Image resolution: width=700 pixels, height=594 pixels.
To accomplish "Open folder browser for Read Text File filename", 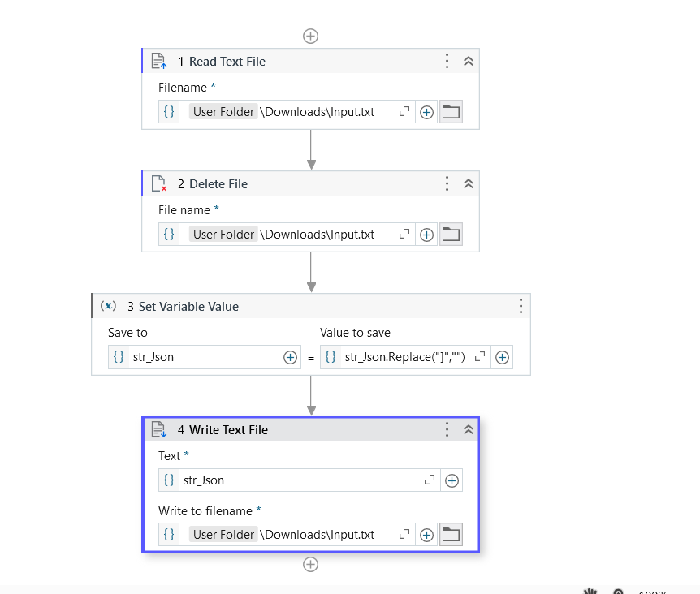I will 449,111.
